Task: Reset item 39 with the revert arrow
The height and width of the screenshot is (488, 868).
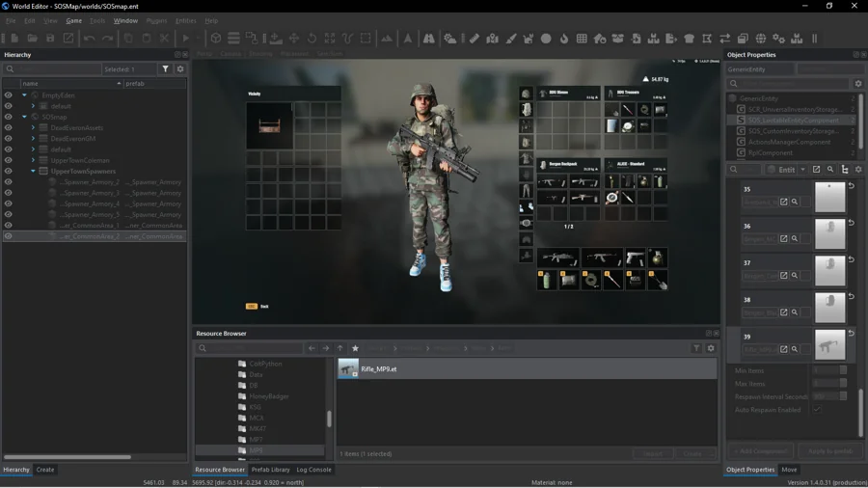Action: [852, 333]
